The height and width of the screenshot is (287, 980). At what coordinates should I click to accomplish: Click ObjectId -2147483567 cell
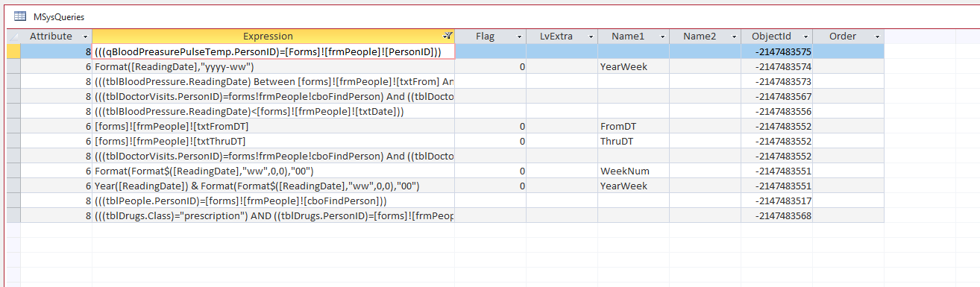[x=776, y=96]
